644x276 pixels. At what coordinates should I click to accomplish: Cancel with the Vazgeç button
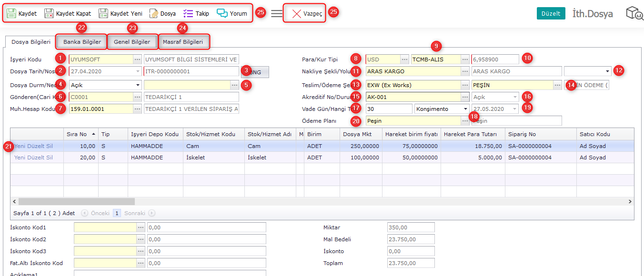[307, 14]
